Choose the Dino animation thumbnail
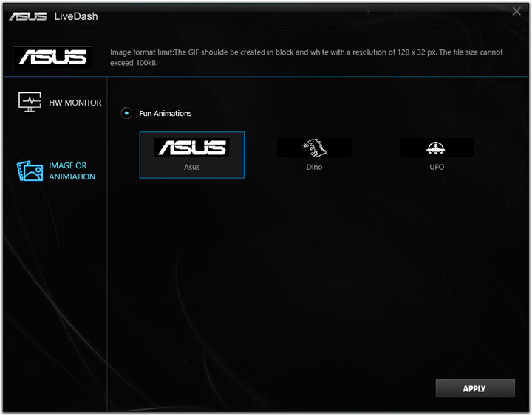The width and height of the screenshot is (532, 415). [314, 147]
